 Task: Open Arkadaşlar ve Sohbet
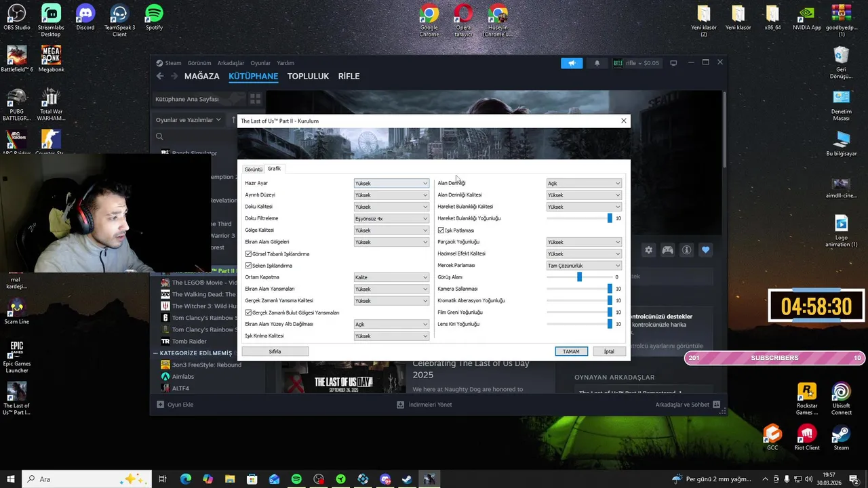(x=688, y=405)
